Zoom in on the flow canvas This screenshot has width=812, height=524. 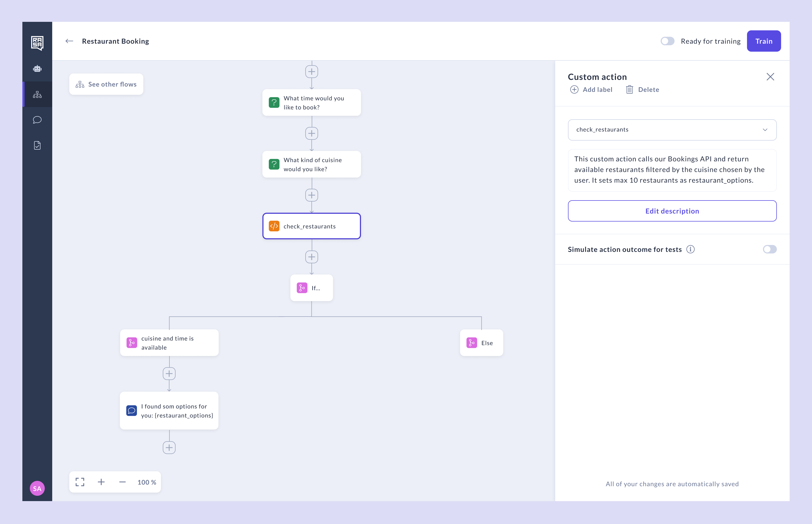click(x=101, y=482)
